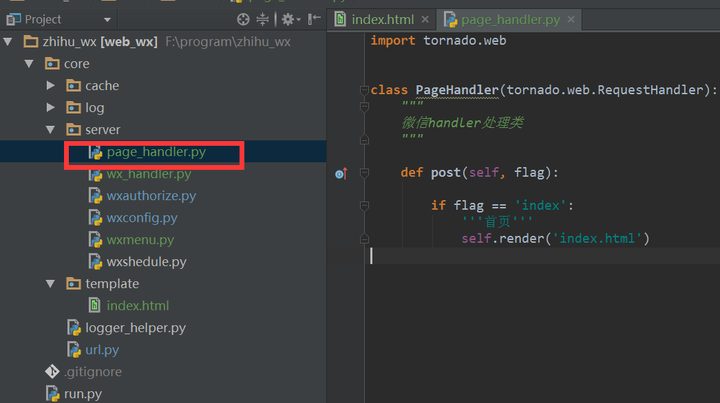Click Python icon next to wxmenu.py

pos(95,240)
